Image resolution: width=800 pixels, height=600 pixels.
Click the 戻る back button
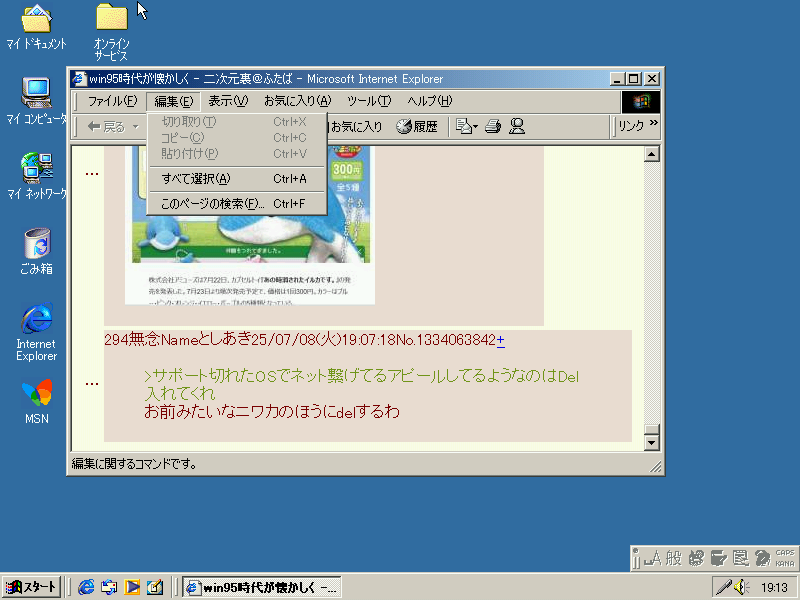click(x=106, y=127)
